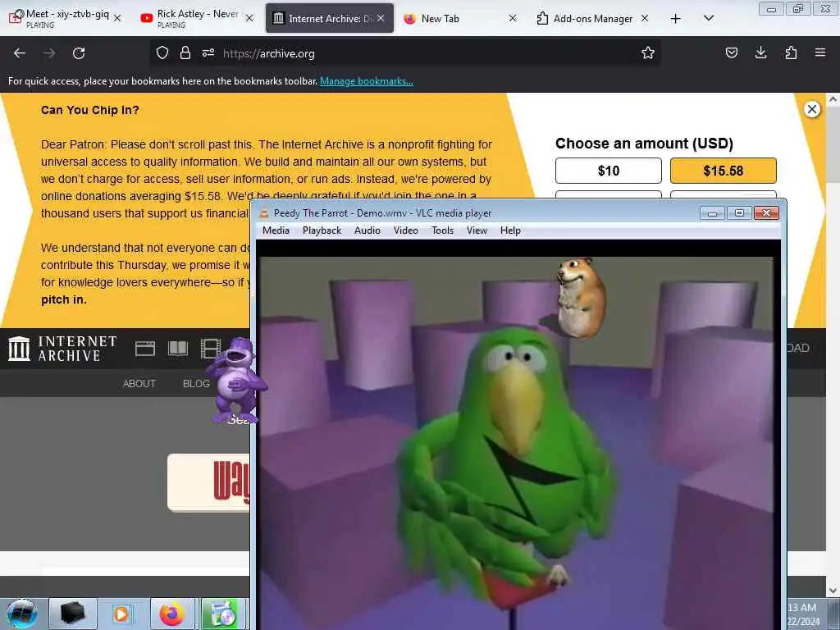
Task: Open the Windows Start orb
Action: click(21, 614)
